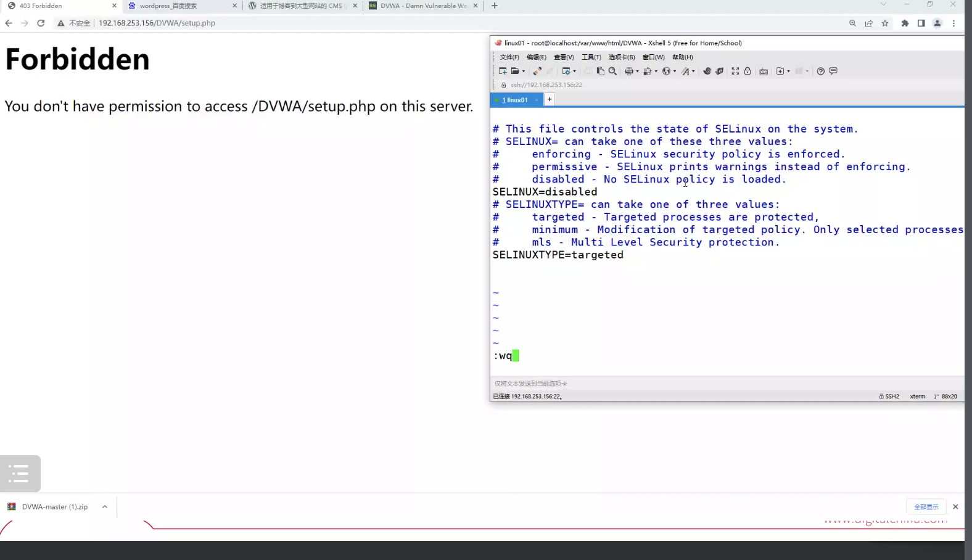Open the keyboard key-mapping icon in Xshell
This screenshot has height=560, width=972.
(764, 71)
